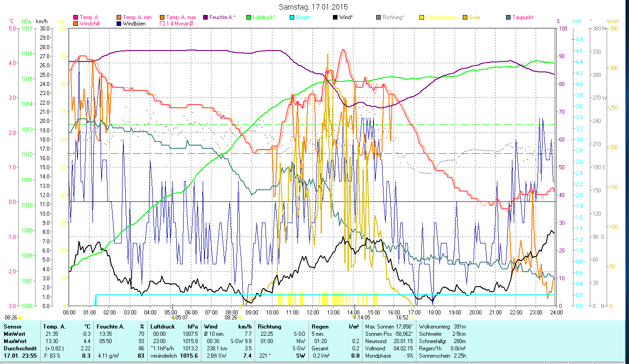Toggle the green Luftdruck legend entry
The height and width of the screenshot is (364, 629).
click(248, 18)
